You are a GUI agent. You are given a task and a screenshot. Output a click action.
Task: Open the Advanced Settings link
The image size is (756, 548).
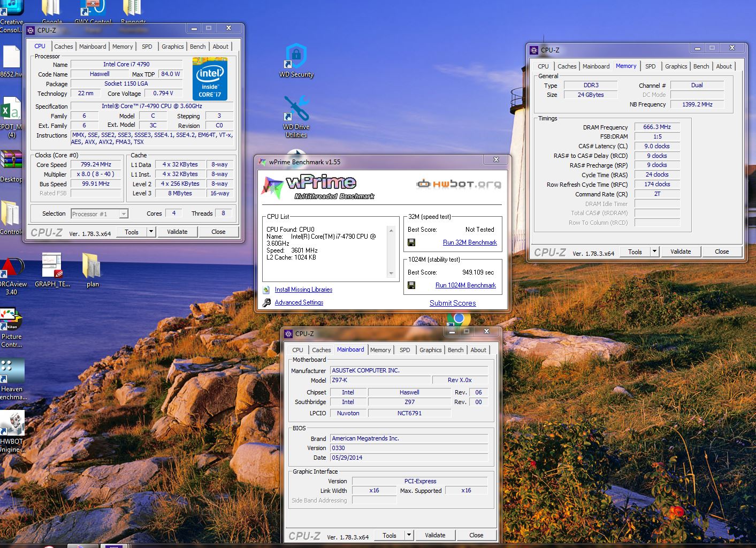299,302
